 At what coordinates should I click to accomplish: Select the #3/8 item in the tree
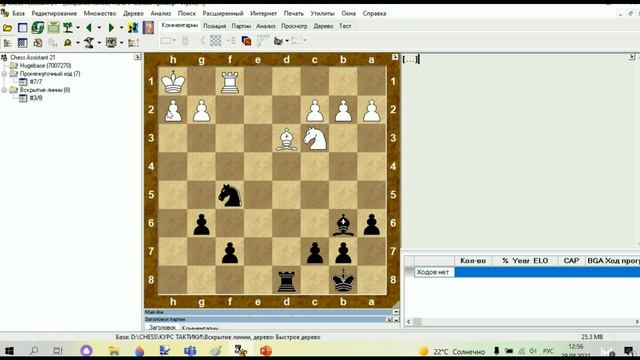point(36,98)
